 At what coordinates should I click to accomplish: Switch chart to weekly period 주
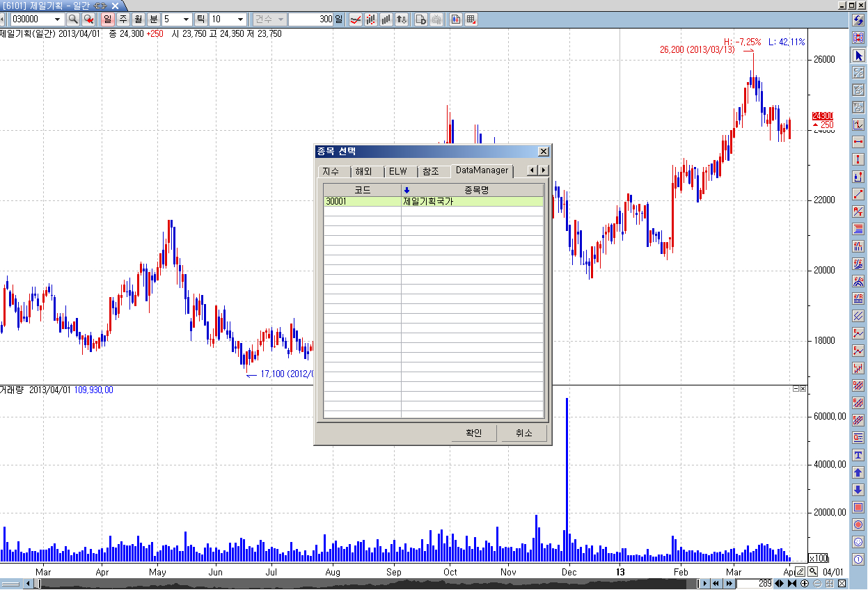pyautogui.click(x=123, y=19)
